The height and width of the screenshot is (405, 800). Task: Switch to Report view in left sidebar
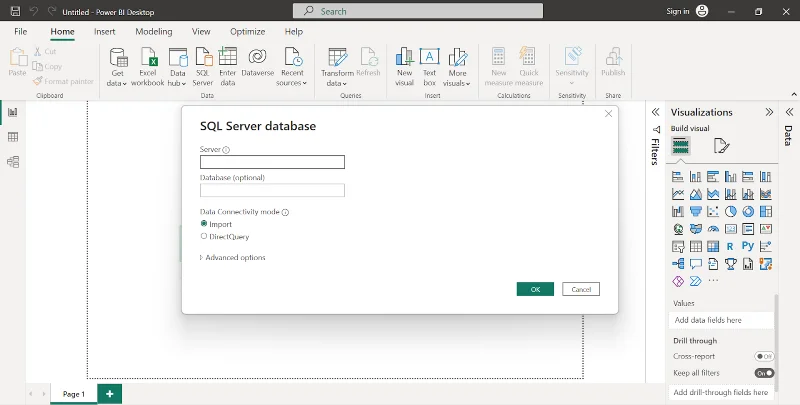(13, 112)
